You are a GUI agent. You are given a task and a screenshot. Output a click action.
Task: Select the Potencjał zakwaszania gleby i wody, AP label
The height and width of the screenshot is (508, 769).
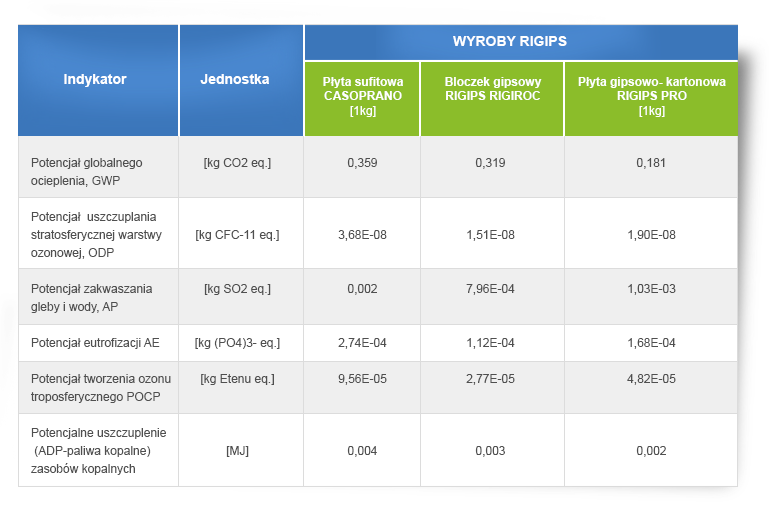[x=92, y=298]
